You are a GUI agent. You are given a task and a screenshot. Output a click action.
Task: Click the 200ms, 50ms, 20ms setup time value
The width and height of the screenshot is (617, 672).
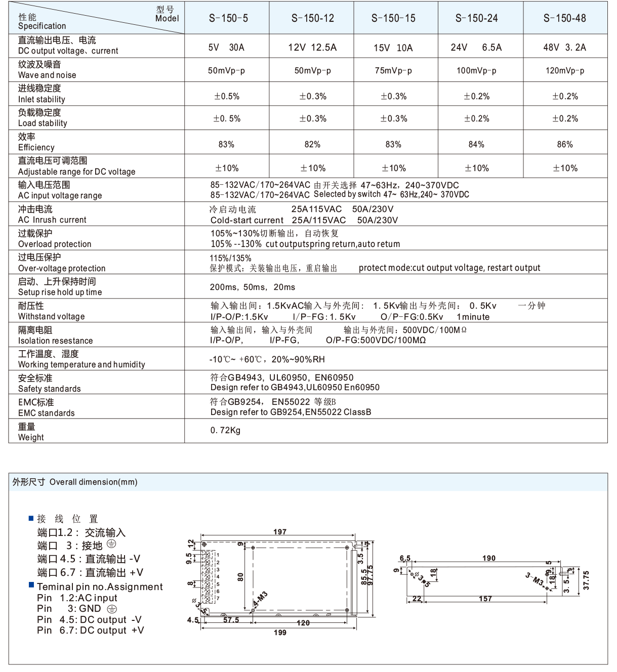[x=252, y=287]
